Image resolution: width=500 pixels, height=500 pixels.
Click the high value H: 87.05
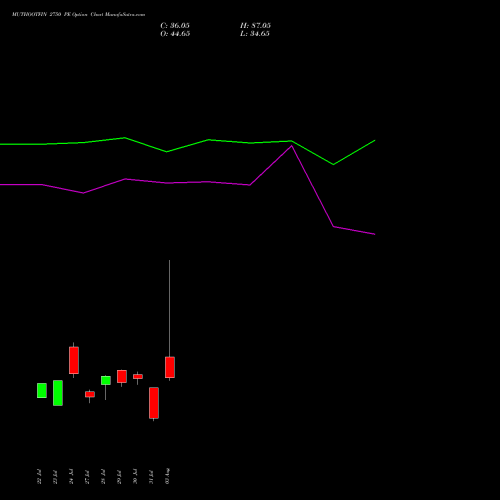point(255,26)
